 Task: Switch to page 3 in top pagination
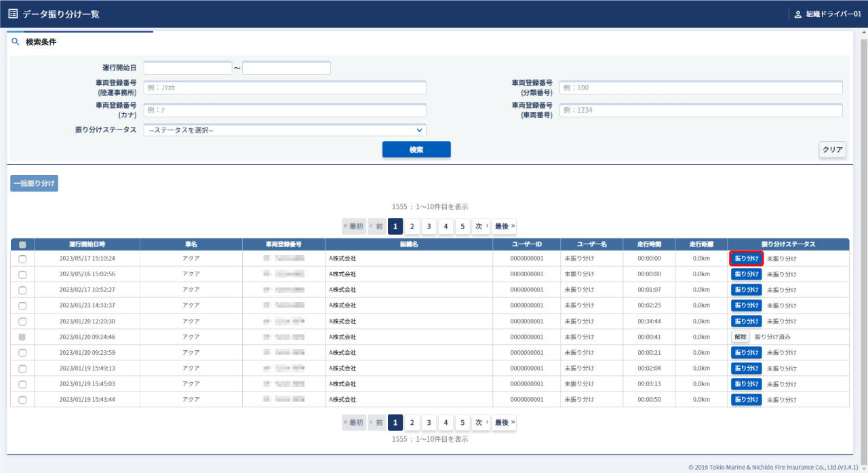pos(429,226)
